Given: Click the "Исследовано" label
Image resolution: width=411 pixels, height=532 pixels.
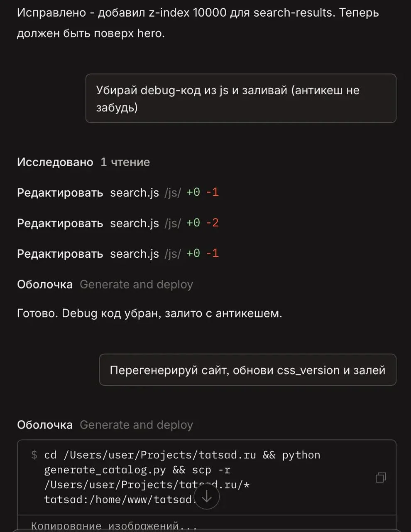Looking at the screenshot, I should (55, 162).
